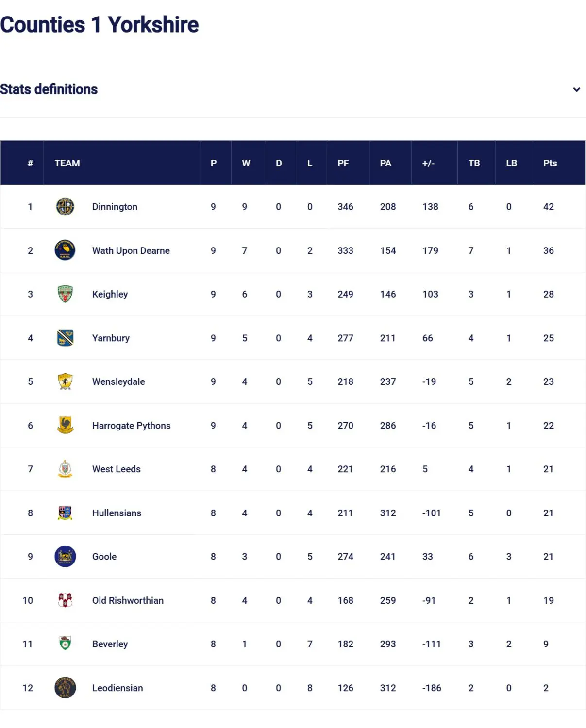Open the Stats definitions section heading
This screenshot has height=728, width=586.
49,89
